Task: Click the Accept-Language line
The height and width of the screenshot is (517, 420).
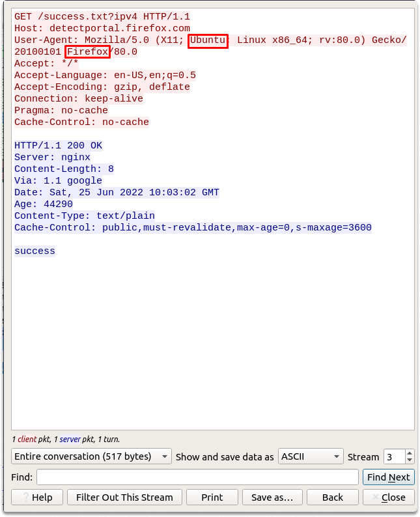Action: pos(105,75)
